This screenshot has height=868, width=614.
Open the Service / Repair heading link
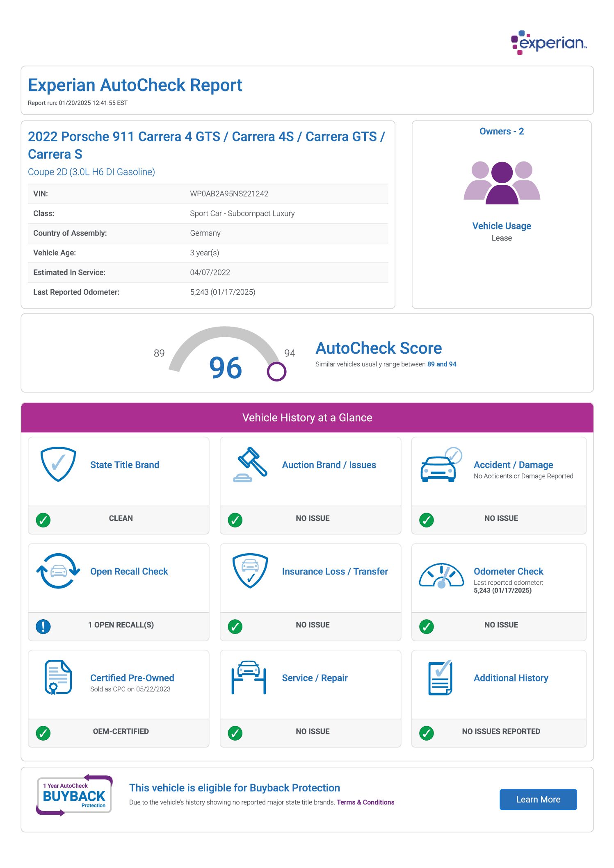pyautogui.click(x=315, y=678)
